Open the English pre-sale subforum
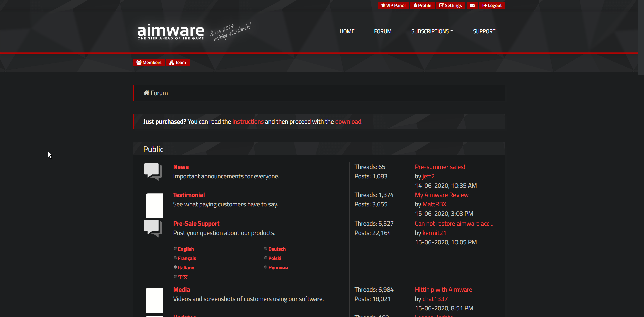644x317 pixels. click(186, 249)
